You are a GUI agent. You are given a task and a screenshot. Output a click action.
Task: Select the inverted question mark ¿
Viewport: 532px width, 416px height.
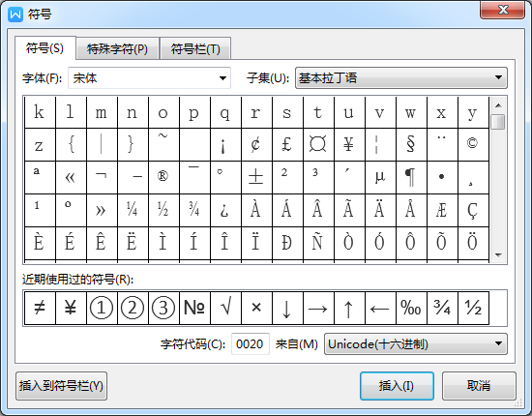(225, 210)
